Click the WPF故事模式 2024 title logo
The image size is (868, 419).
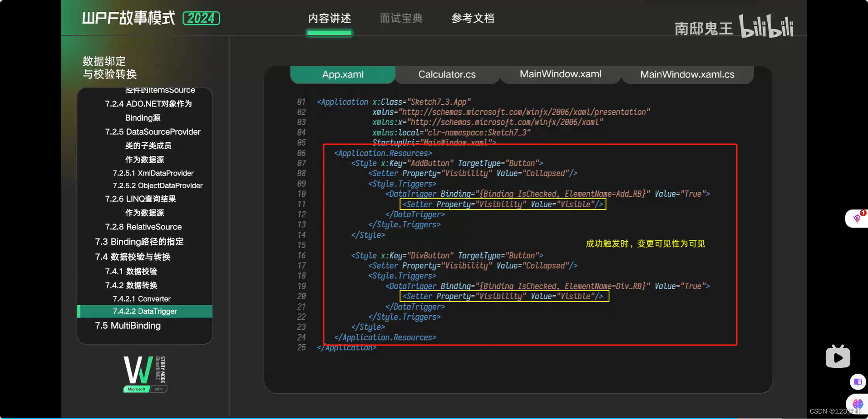pyautogui.click(x=151, y=18)
